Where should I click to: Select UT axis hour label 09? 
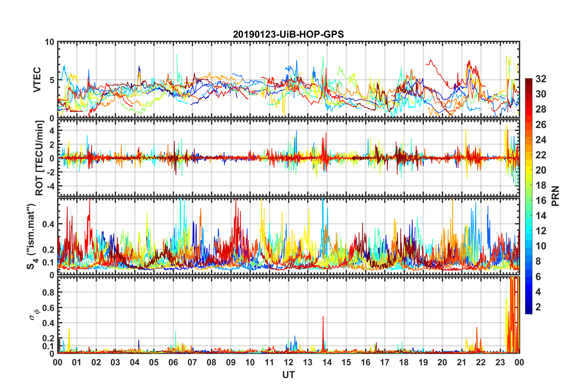point(231,363)
